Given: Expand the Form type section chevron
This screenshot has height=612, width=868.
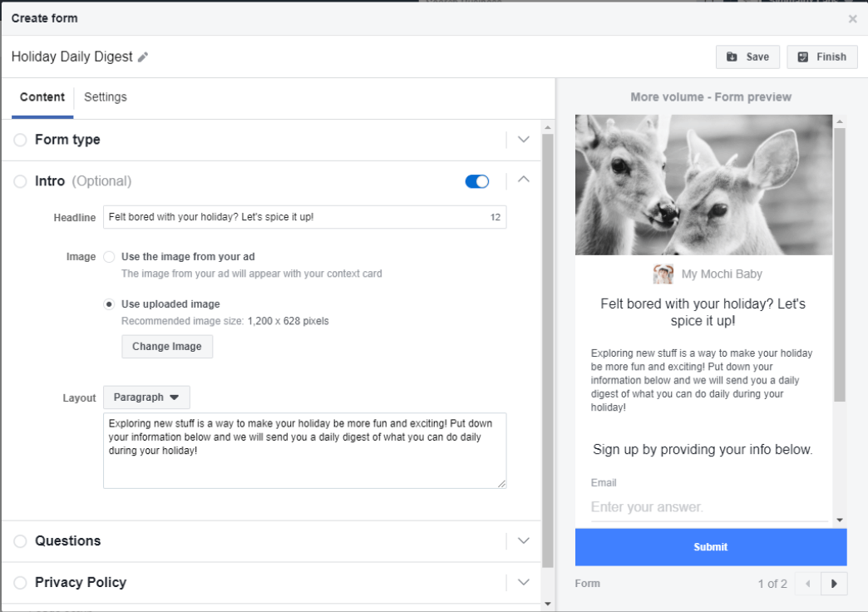Looking at the screenshot, I should tap(524, 140).
